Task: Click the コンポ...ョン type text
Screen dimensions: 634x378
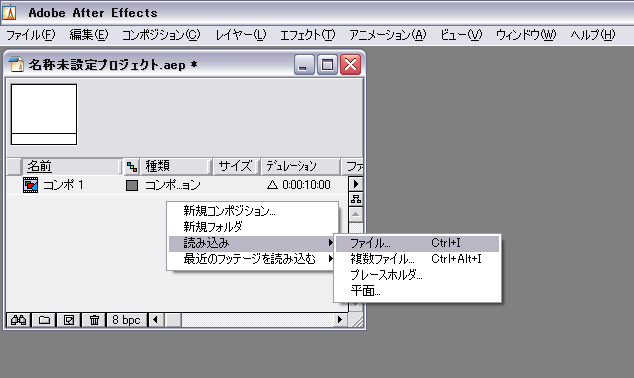Action: 173,185
